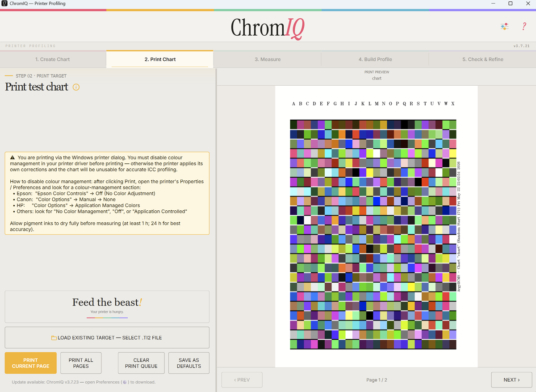536x392 pixels.
Task: Go to the next preview page
Action: click(x=511, y=380)
